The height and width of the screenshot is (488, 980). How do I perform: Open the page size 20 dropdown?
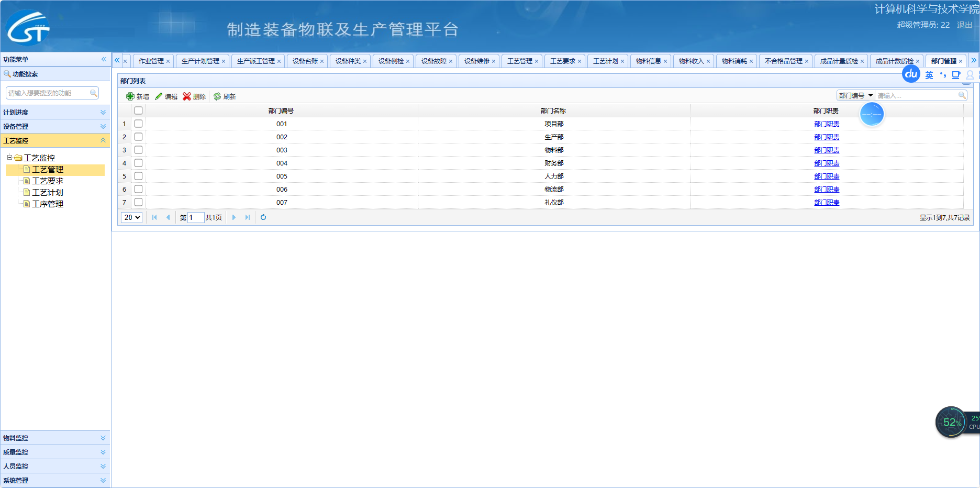[132, 217]
